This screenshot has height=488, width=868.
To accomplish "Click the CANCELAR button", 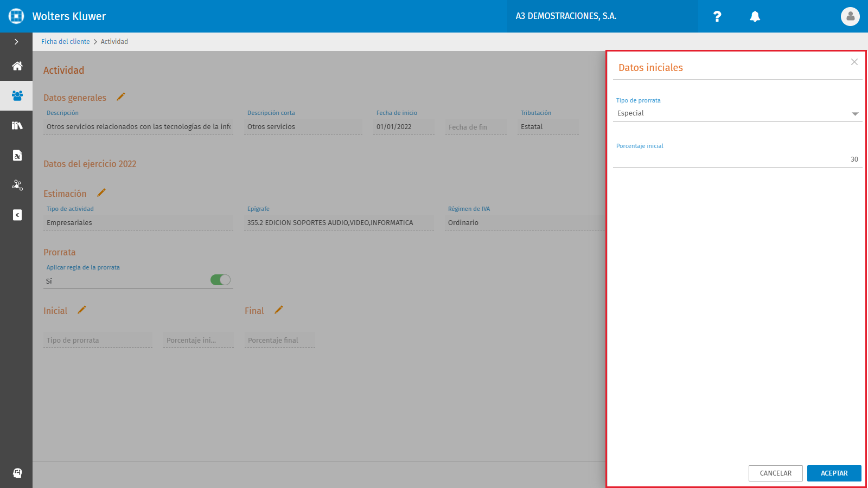I will pos(775,473).
